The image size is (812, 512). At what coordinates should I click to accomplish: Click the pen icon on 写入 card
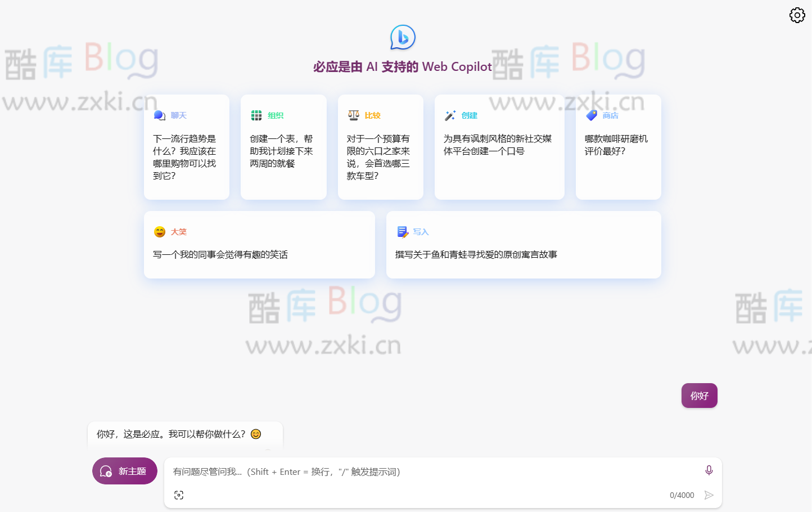402,231
